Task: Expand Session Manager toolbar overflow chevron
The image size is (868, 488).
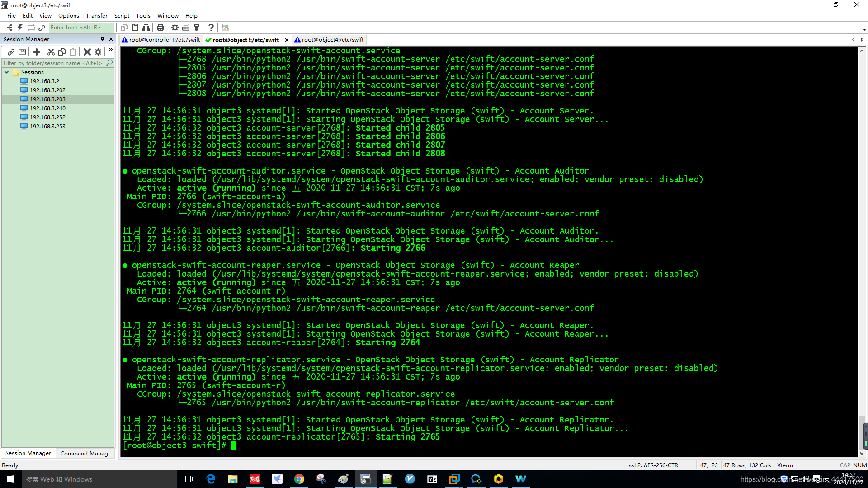Action: pos(111,50)
